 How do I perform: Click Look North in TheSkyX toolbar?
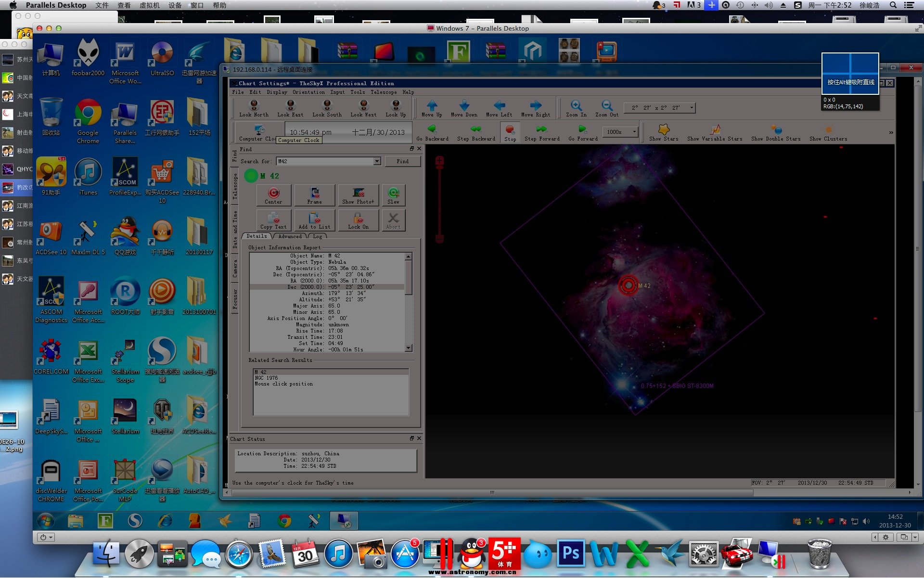click(x=254, y=108)
